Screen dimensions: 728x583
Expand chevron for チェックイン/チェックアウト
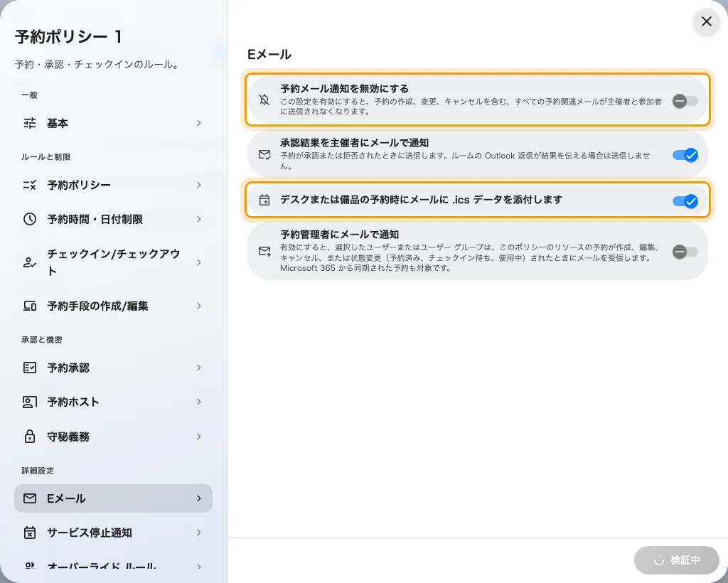(199, 263)
